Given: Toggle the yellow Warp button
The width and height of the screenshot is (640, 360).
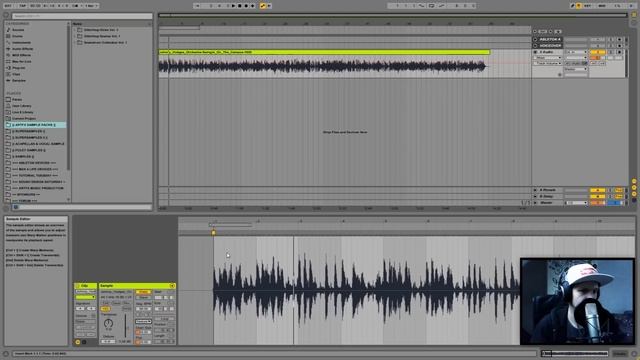Looking at the screenshot, I should (143, 292).
